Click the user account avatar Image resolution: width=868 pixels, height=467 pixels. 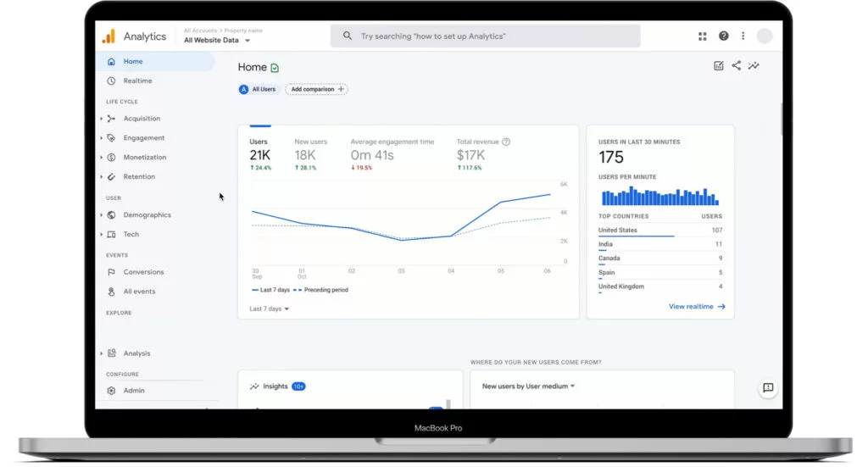point(765,36)
